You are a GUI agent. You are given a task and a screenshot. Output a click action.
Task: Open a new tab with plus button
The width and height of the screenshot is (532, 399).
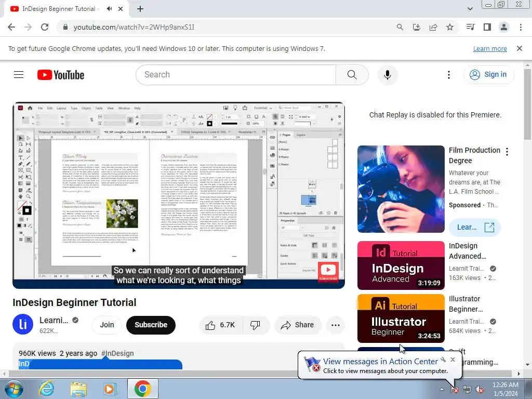pyautogui.click(x=140, y=9)
